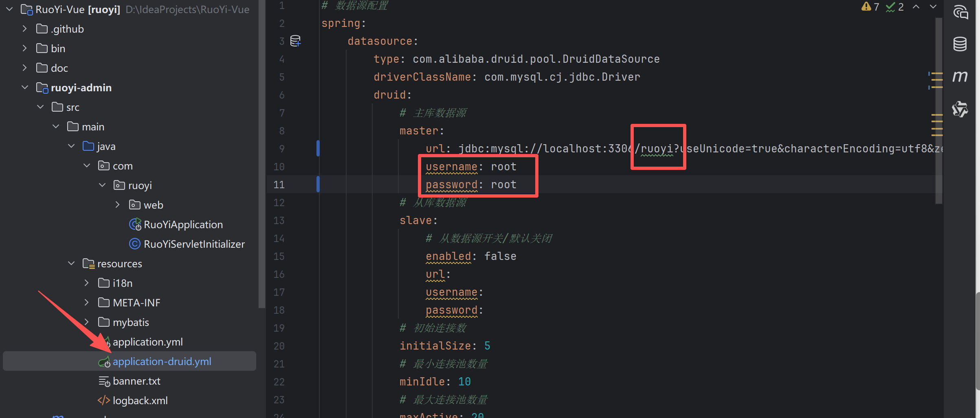Click line number 11 in gutter
Viewport: 980px width, 418px height.
pos(279,185)
